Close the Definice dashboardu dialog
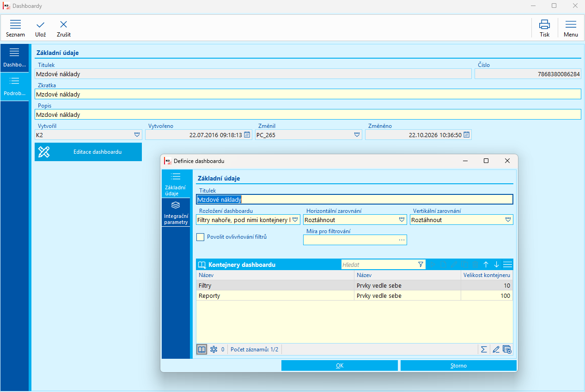The image size is (585, 392). tap(507, 161)
